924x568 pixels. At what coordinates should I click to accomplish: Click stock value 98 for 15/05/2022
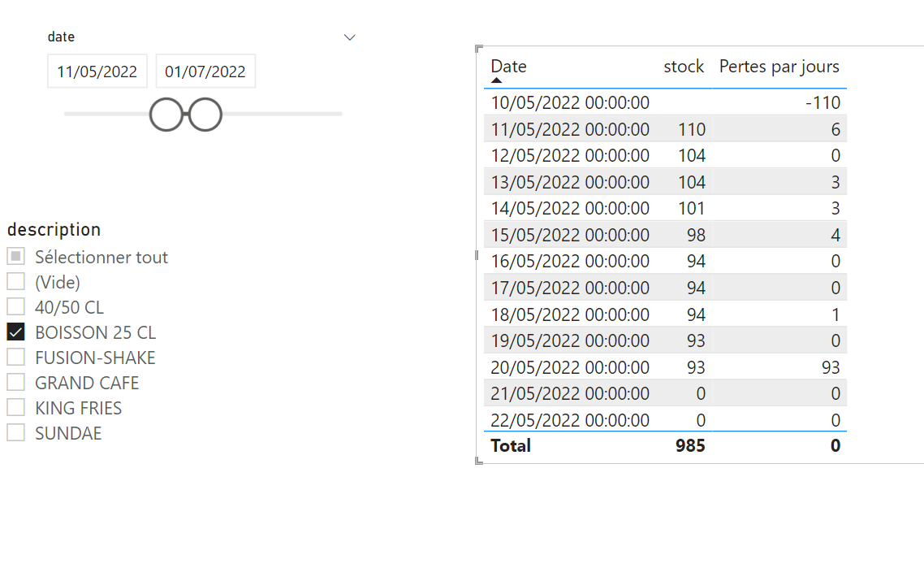tap(696, 235)
